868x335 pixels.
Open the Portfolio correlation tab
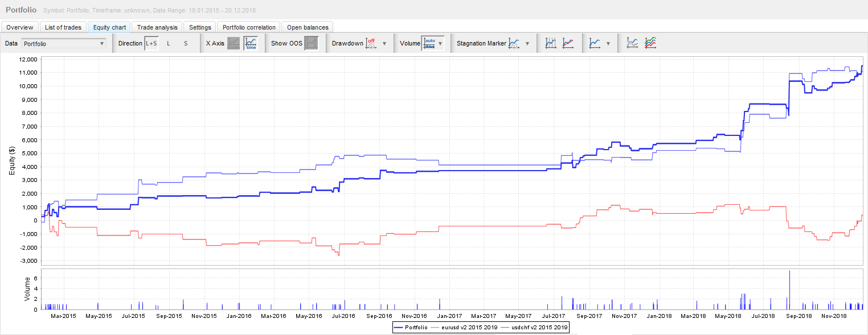[x=249, y=27]
